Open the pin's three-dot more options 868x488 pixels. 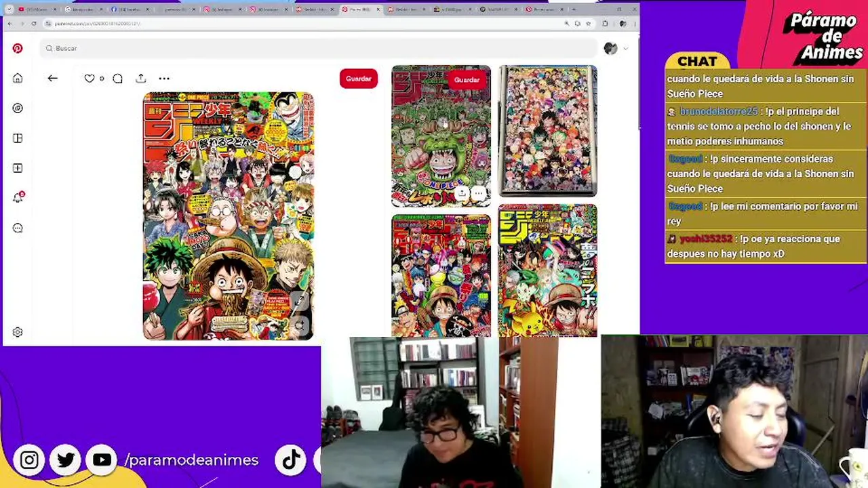(164, 79)
